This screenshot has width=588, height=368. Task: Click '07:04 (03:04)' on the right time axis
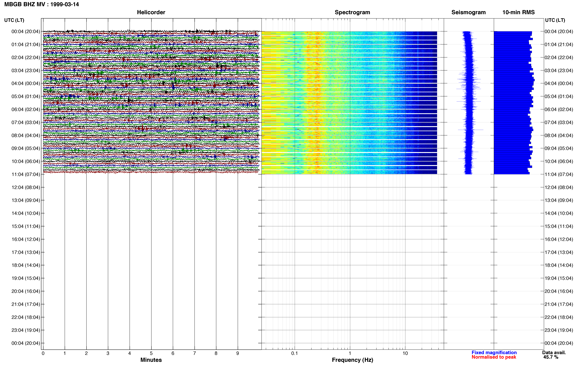(559, 122)
